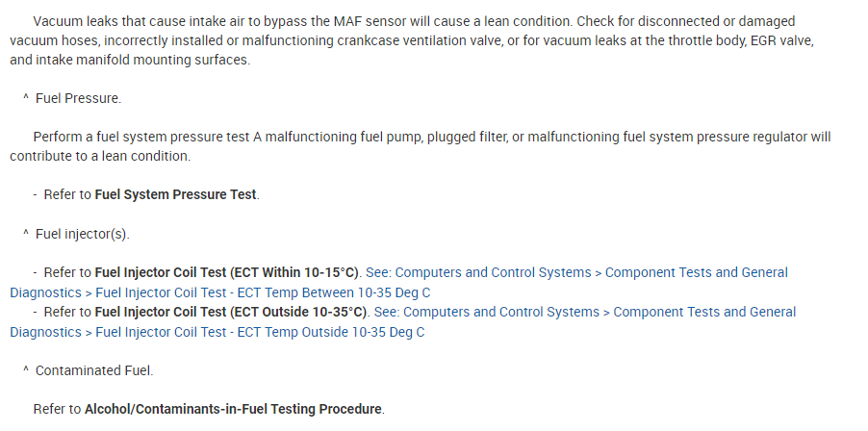Open the ECT Temp Outside 10-35 Deg C link
868x431 pixels.
[260, 332]
